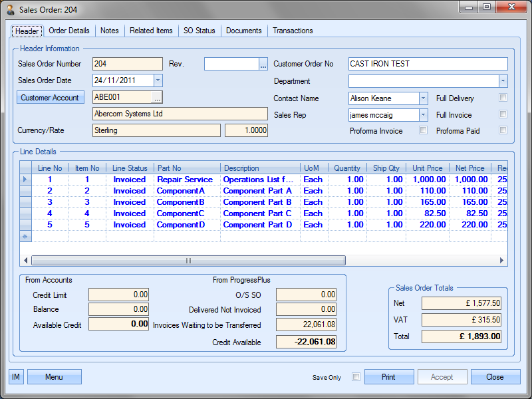Click the horizontal scrollbar right arrow

tap(503, 261)
